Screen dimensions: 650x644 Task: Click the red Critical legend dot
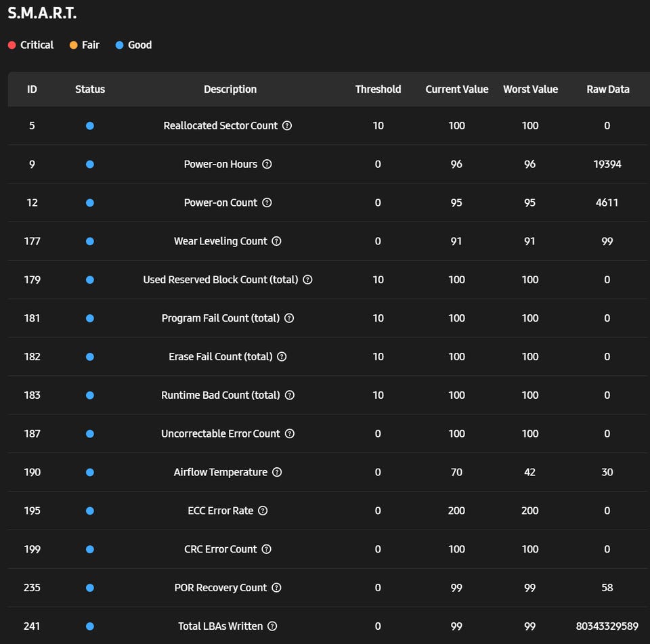(12, 45)
